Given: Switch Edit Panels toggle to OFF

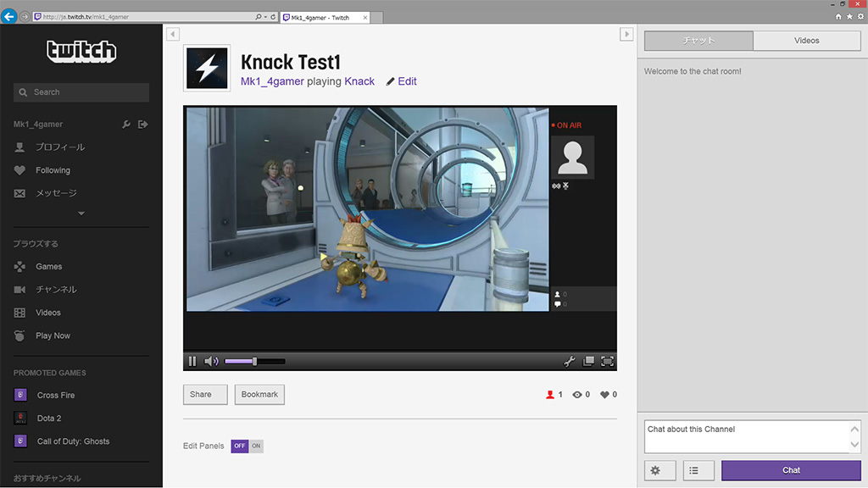Looking at the screenshot, I should pyautogui.click(x=240, y=446).
